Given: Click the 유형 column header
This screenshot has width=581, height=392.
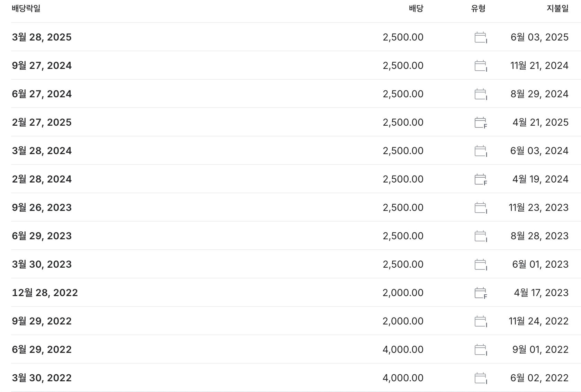Looking at the screenshot, I should [478, 9].
